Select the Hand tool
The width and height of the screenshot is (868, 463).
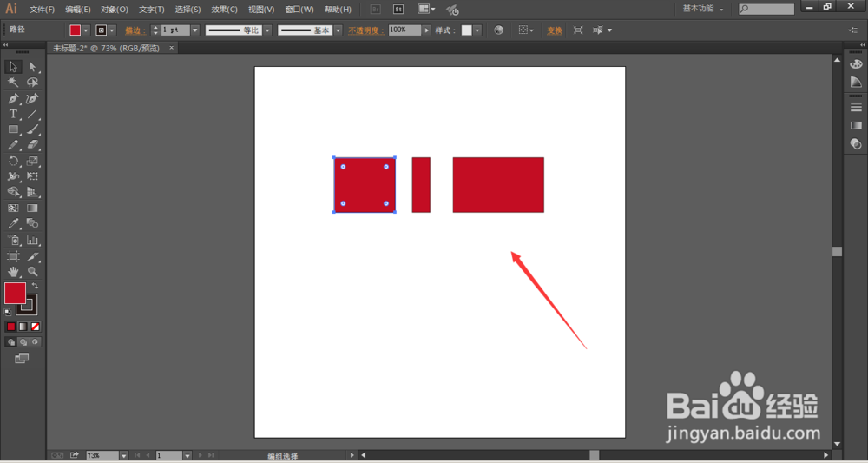tap(13, 272)
